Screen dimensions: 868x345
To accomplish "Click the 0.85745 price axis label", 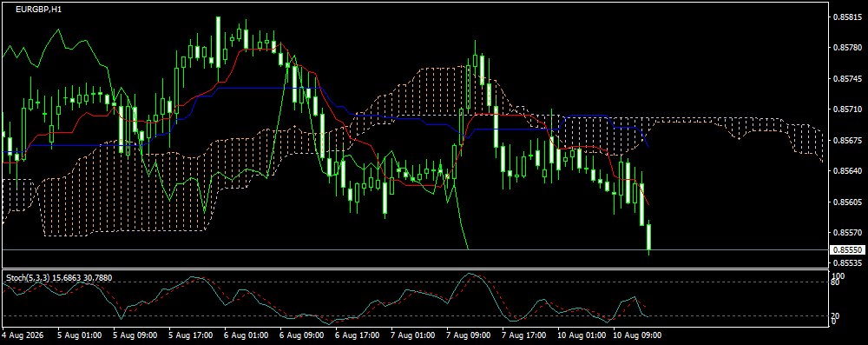I will click(x=848, y=79).
